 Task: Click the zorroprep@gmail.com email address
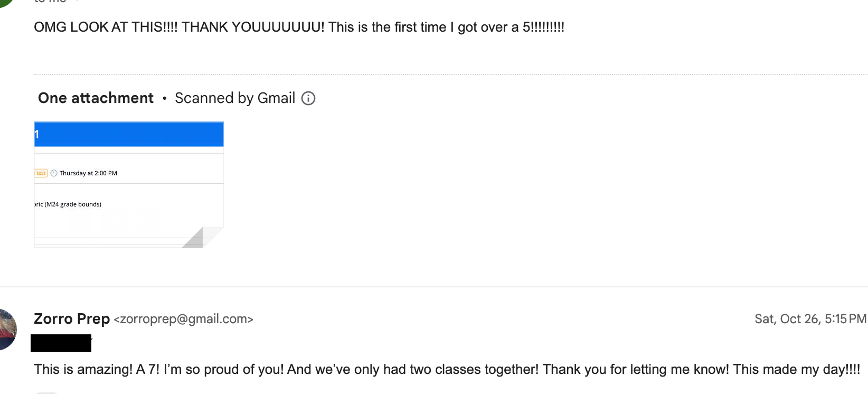click(x=183, y=319)
